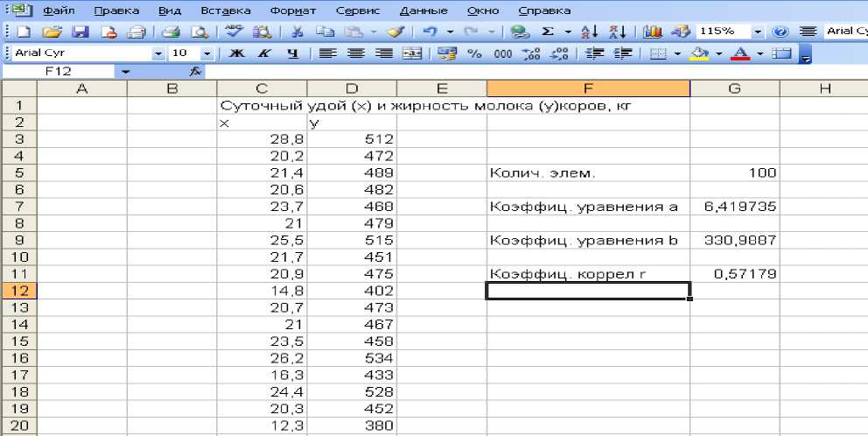Open Excel Help question mark
This screenshot has height=436, width=868.
pyautogui.click(x=780, y=32)
